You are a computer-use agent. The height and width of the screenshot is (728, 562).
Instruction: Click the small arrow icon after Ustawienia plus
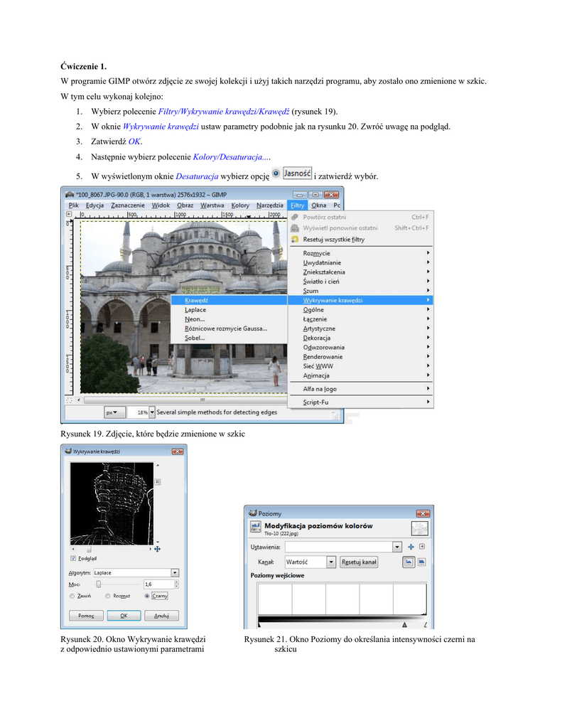point(422,547)
